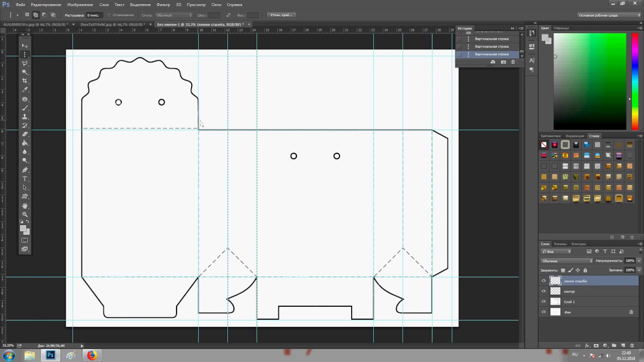This screenshot has width=644, height=362.
Task: Select the Crop tool
Action: click(25, 81)
